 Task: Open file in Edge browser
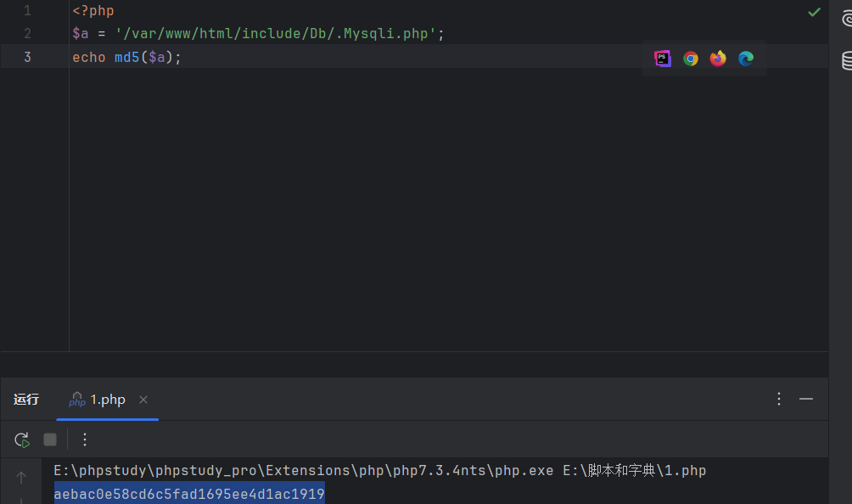click(x=746, y=59)
